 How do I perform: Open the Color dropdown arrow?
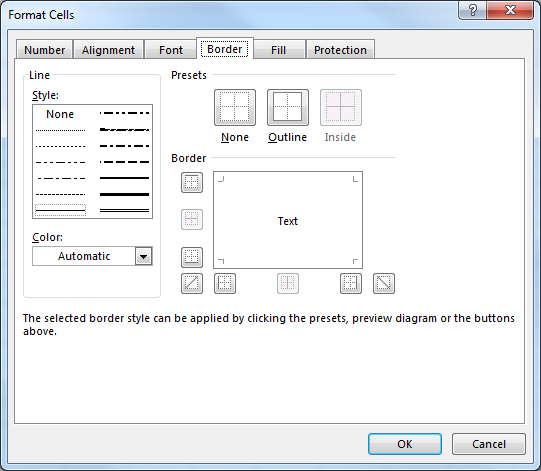pos(144,256)
